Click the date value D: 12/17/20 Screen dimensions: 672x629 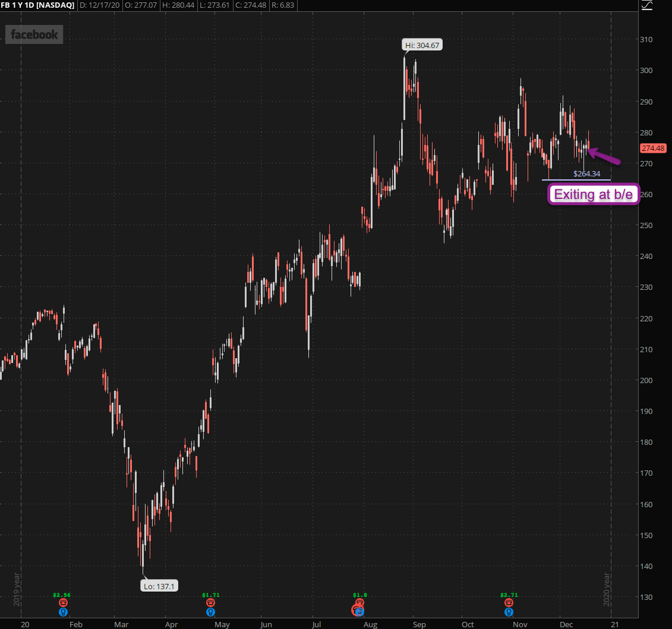[99, 5]
